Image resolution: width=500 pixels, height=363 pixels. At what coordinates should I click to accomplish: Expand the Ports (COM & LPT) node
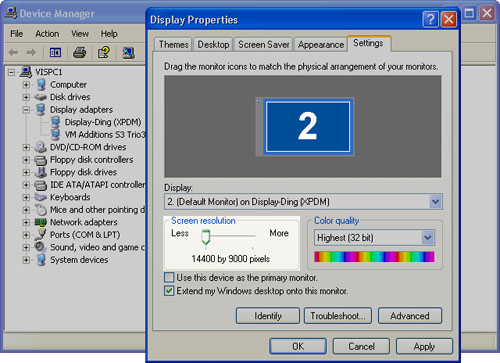pyautogui.click(x=26, y=235)
